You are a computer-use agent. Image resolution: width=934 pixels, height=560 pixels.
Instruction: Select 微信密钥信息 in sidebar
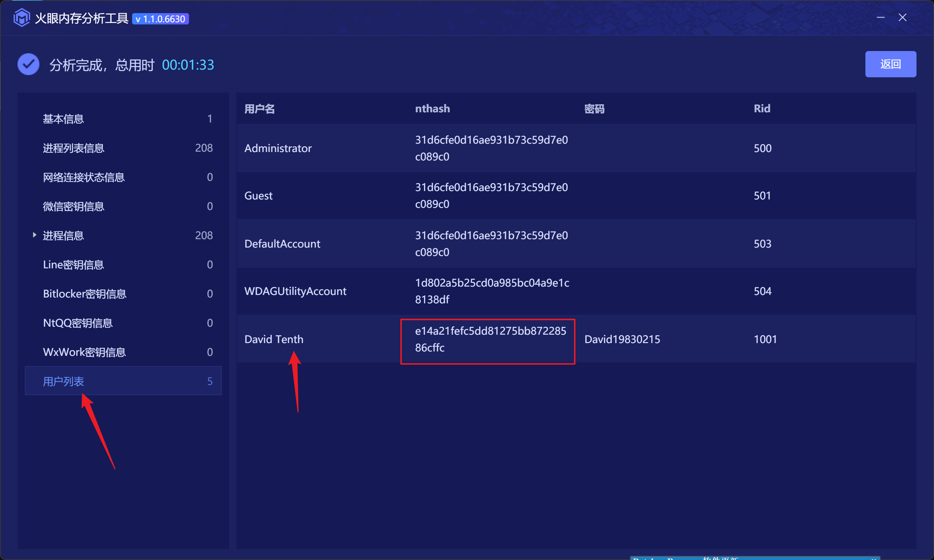coord(74,206)
